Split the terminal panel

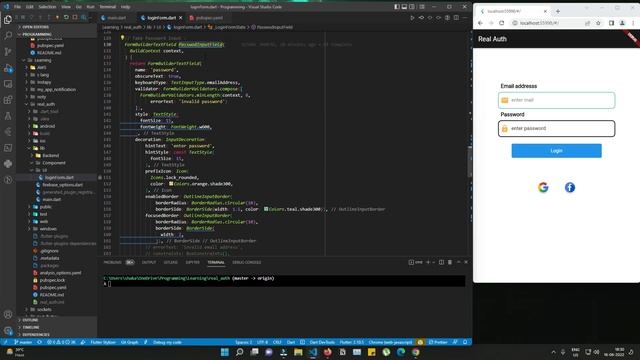tap(441, 262)
